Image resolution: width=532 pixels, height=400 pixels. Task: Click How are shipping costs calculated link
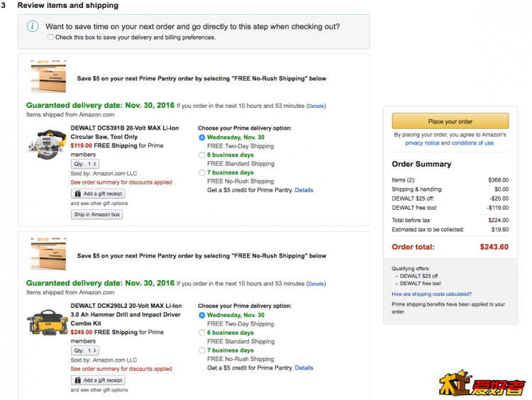pos(431,294)
